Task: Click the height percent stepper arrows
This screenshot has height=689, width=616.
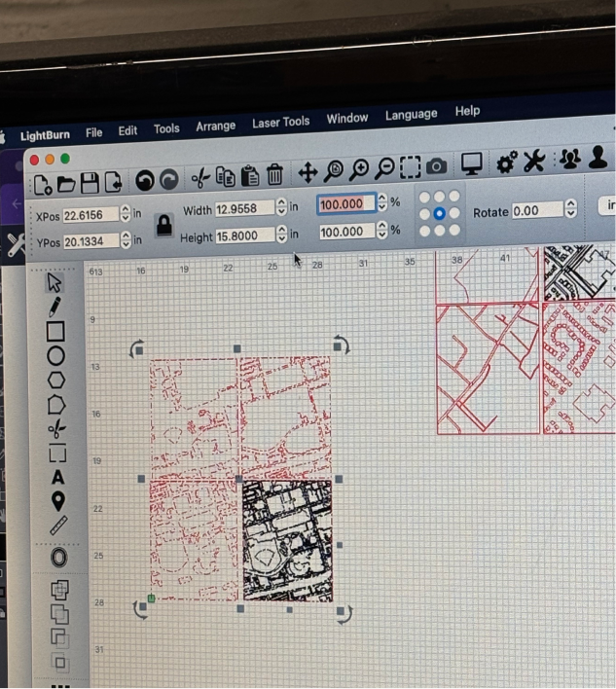Action: click(382, 230)
